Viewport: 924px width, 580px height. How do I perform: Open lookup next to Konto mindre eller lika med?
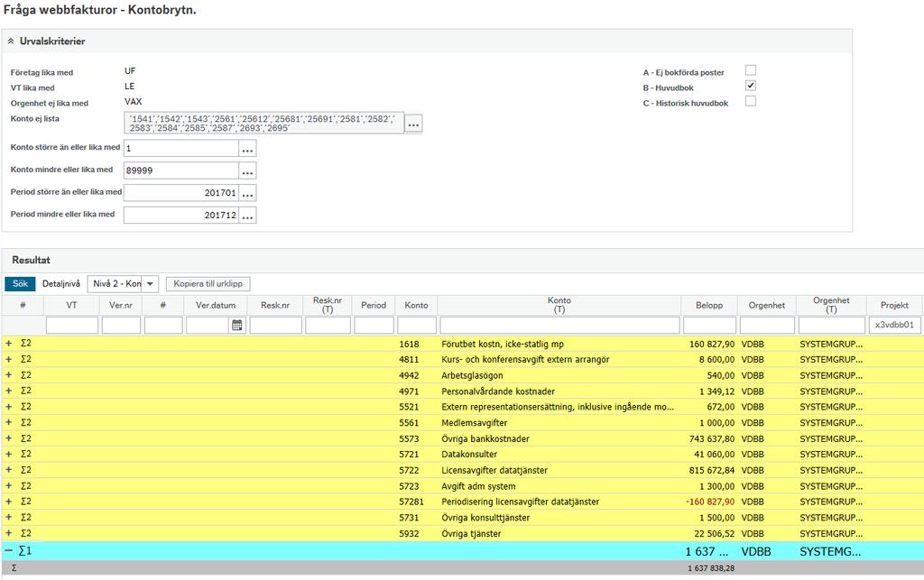[247, 170]
